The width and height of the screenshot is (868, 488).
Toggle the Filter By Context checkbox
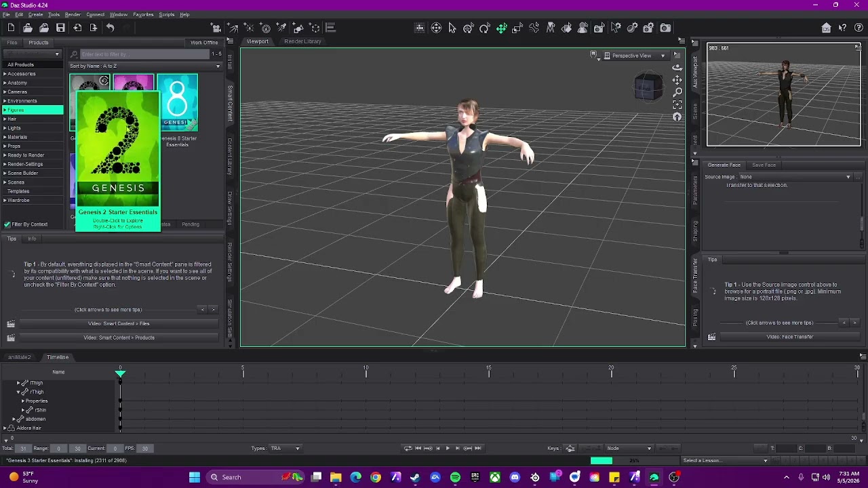click(x=7, y=224)
